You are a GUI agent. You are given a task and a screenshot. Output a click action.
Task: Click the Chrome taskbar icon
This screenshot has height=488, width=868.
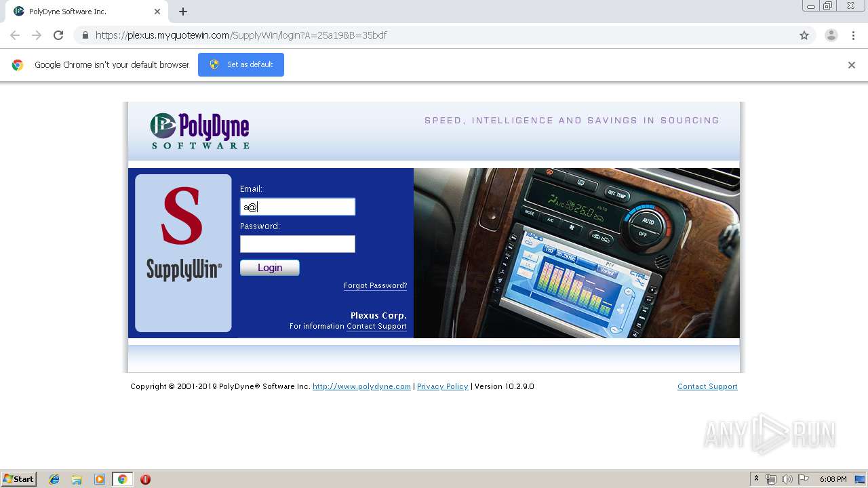click(122, 479)
